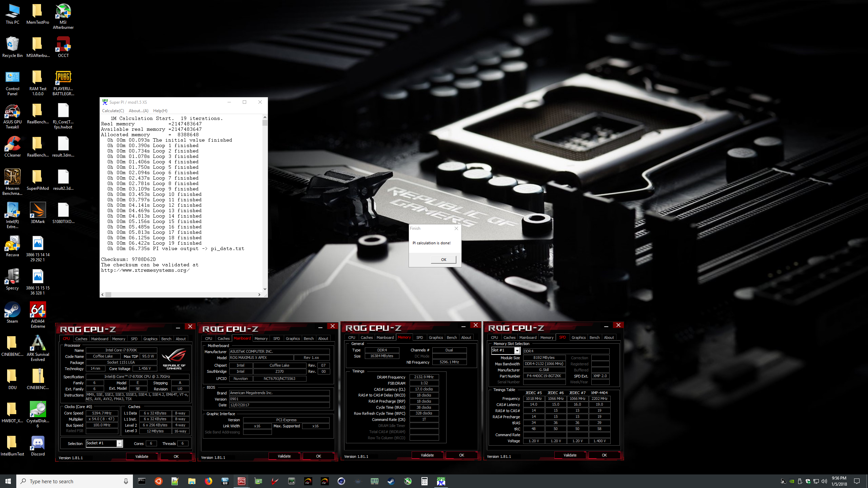Click NVIDIA tray icon
This screenshot has width=868, height=488.
792,481
